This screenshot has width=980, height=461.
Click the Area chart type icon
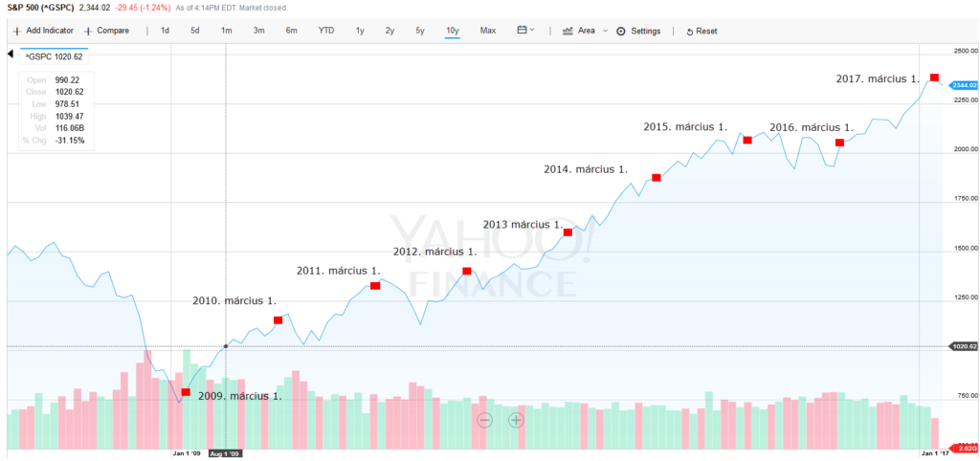pyautogui.click(x=568, y=31)
